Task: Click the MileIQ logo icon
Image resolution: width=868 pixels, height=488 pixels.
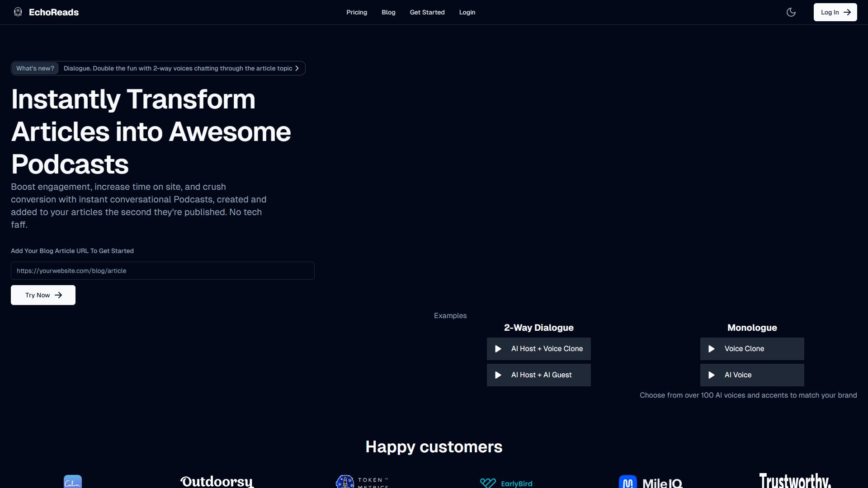Action: click(627, 482)
